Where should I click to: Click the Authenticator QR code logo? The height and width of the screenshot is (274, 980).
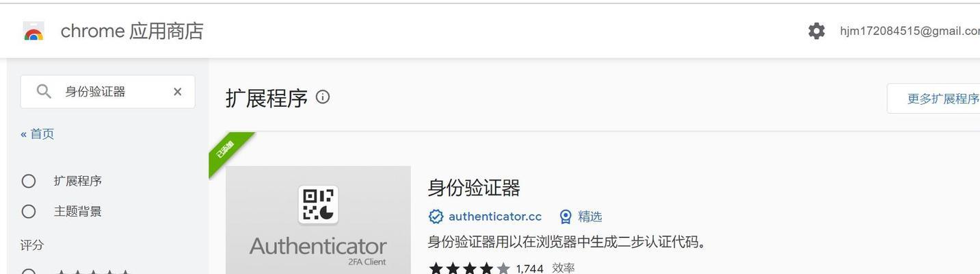[318, 205]
